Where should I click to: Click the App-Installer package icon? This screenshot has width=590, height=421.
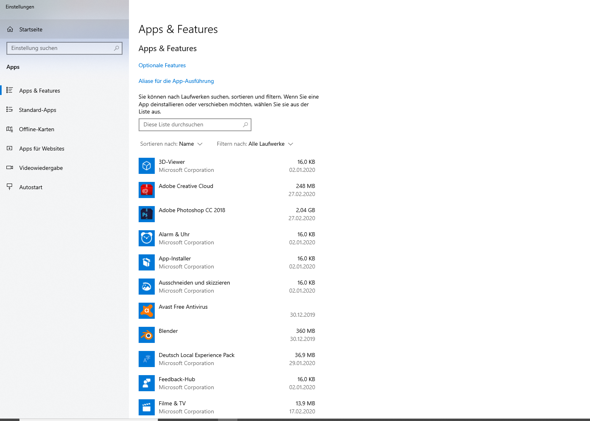tap(146, 262)
